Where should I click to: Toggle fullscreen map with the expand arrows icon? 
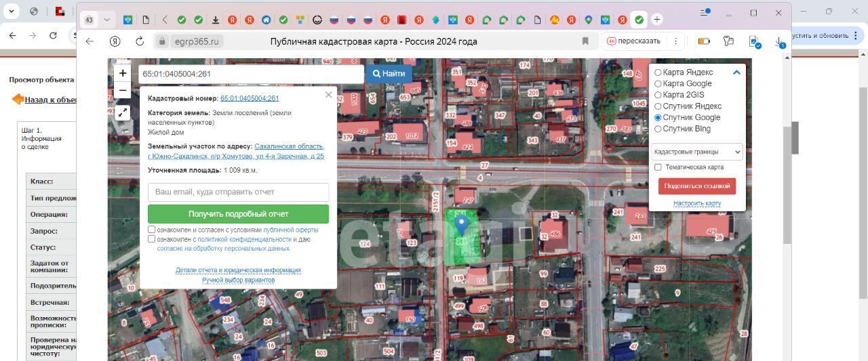(123, 113)
